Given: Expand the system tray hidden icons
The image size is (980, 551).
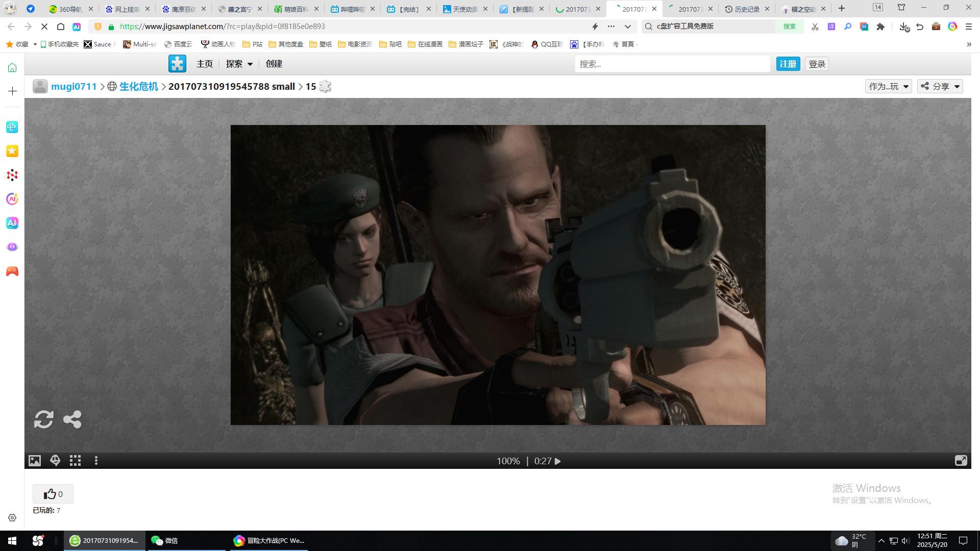Looking at the screenshot, I should click(x=881, y=541).
